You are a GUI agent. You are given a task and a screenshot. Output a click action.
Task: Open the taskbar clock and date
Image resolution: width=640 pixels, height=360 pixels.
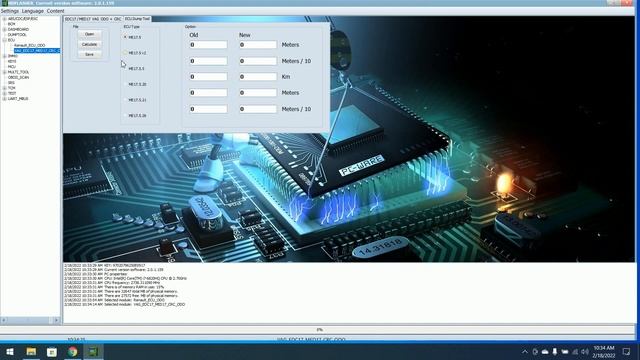[604, 352]
